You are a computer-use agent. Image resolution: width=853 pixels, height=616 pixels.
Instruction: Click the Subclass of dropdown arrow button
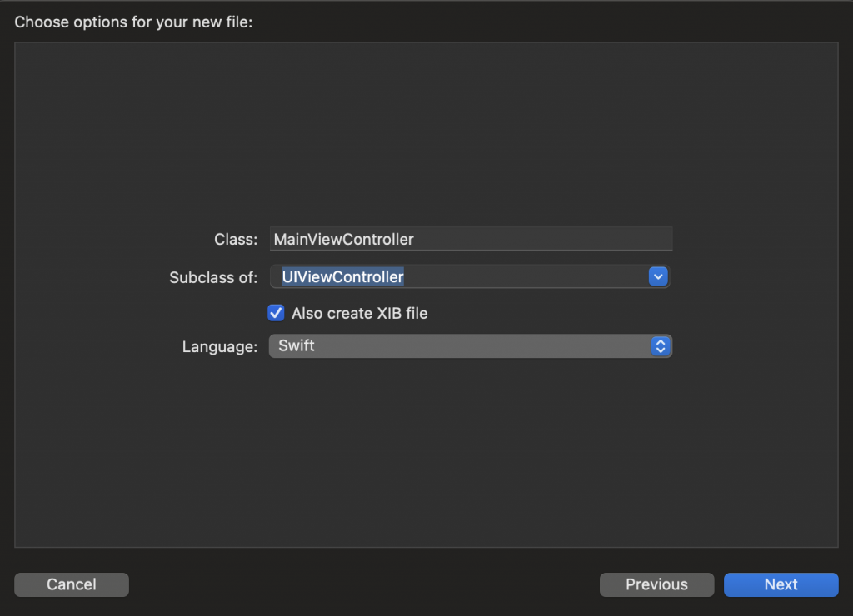[x=658, y=276]
